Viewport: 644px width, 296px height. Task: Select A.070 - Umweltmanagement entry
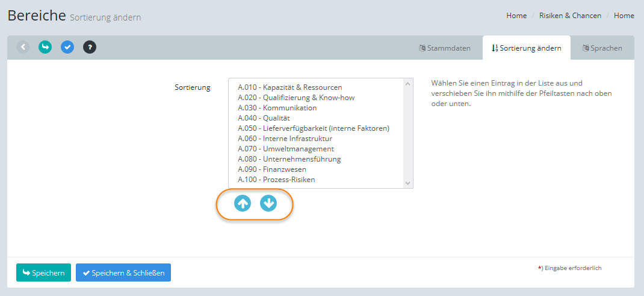[x=285, y=149]
